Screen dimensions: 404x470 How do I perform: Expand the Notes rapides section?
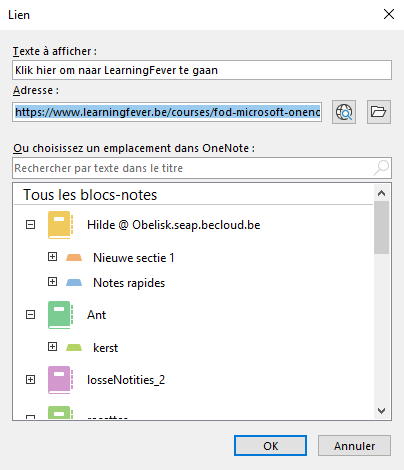pos(52,282)
